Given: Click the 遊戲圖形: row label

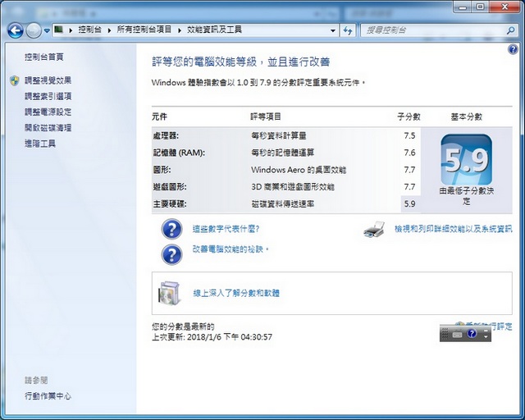Looking at the screenshot, I should click(170, 187).
